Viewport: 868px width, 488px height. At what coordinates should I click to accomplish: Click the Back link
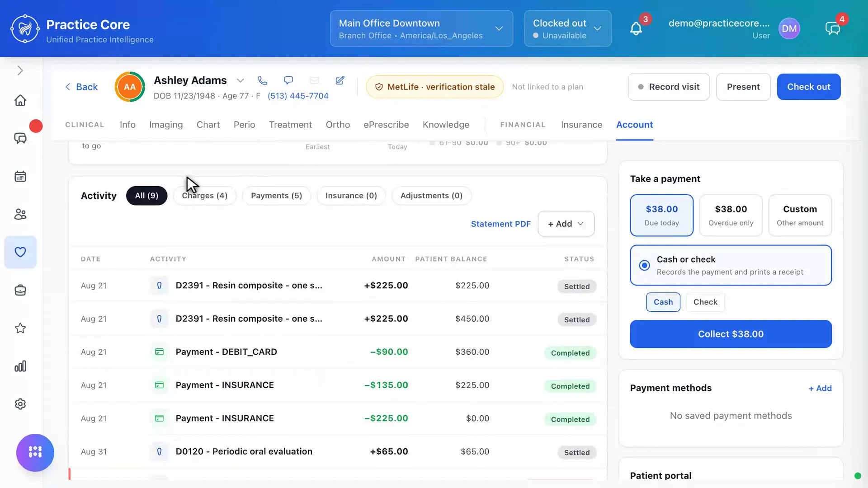coord(81,87)
